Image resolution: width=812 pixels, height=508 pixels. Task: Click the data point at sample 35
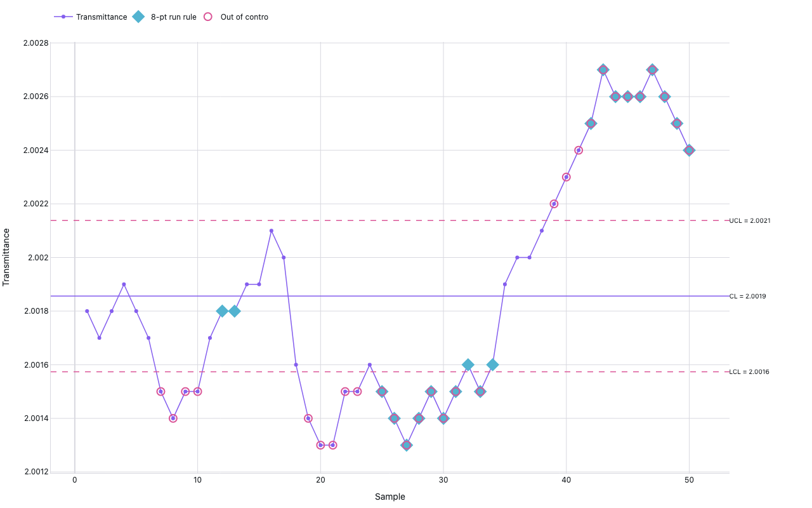(505, 284)
